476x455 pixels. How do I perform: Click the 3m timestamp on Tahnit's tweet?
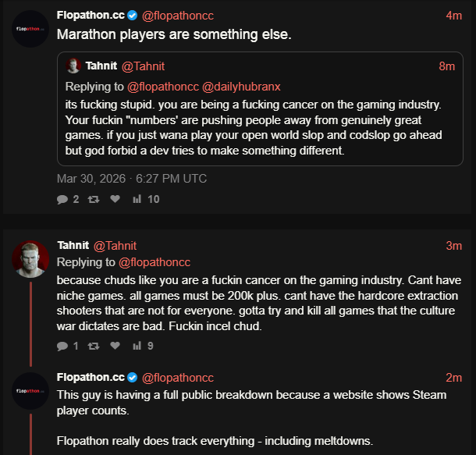(x=453, y=246)
